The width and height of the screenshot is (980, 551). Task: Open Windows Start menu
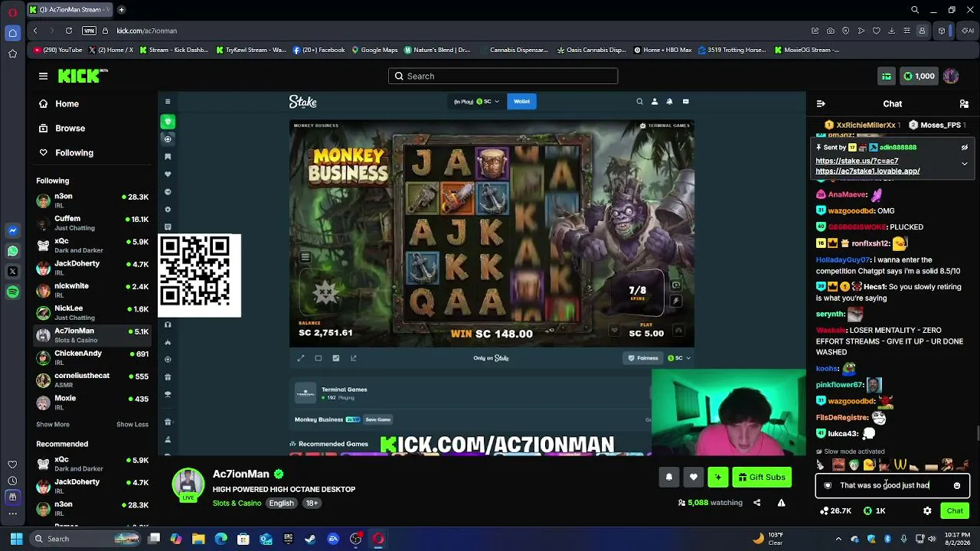click(16, 539)
